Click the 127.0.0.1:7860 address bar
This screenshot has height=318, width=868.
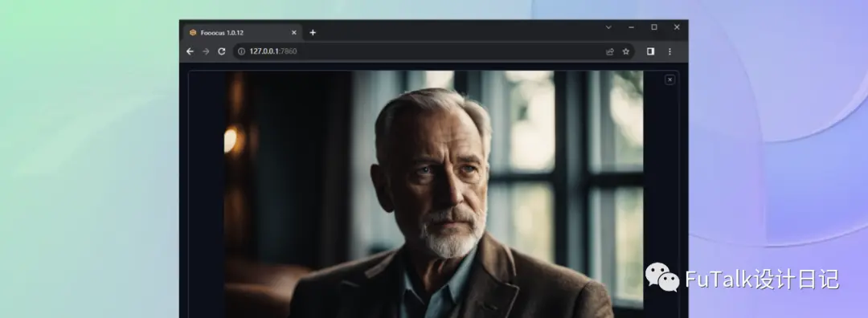pos(433,51)
